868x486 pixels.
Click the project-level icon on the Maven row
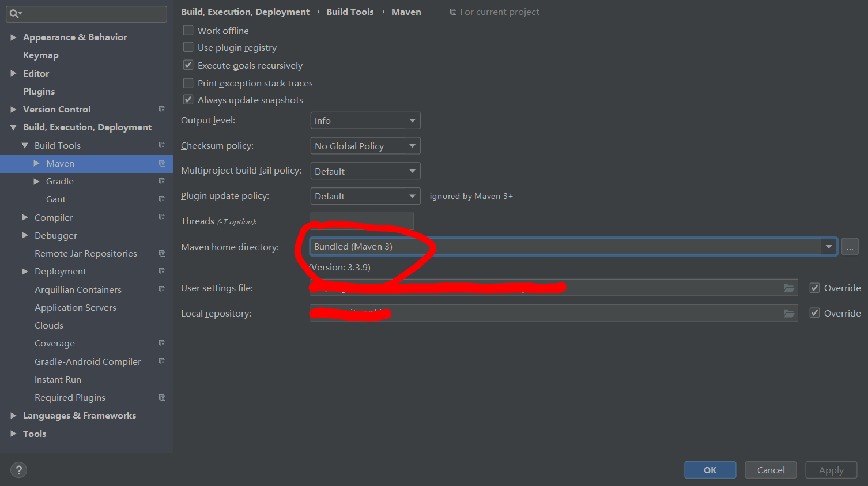[162, 164]
